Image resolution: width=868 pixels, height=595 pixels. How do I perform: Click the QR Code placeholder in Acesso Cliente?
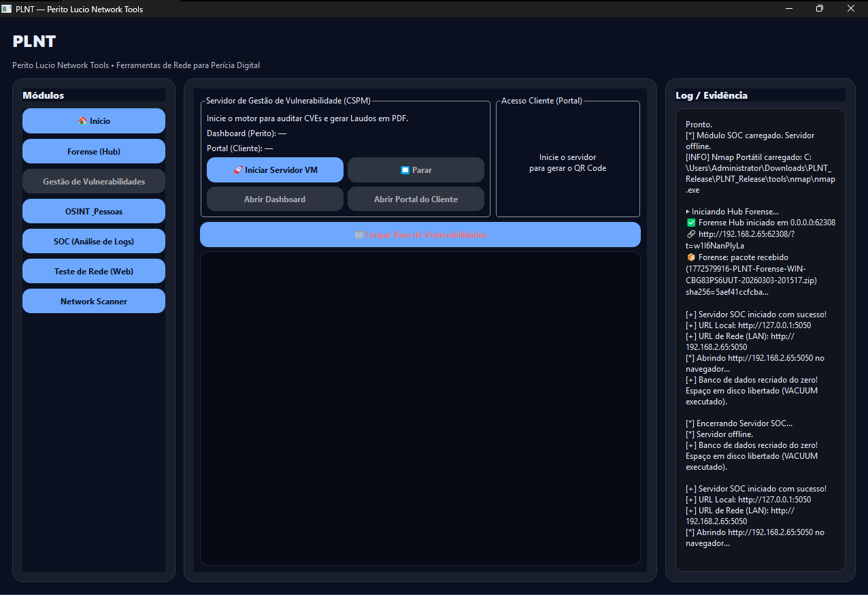[567, 163]
